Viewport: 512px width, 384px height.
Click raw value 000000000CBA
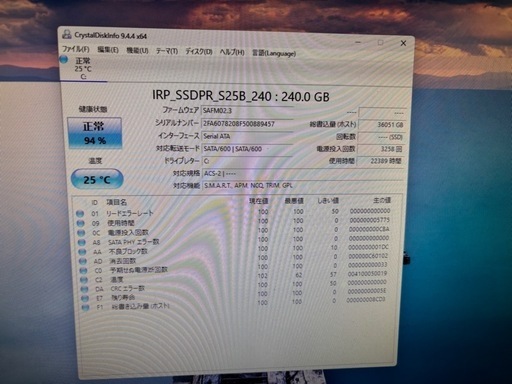(369, 229)
